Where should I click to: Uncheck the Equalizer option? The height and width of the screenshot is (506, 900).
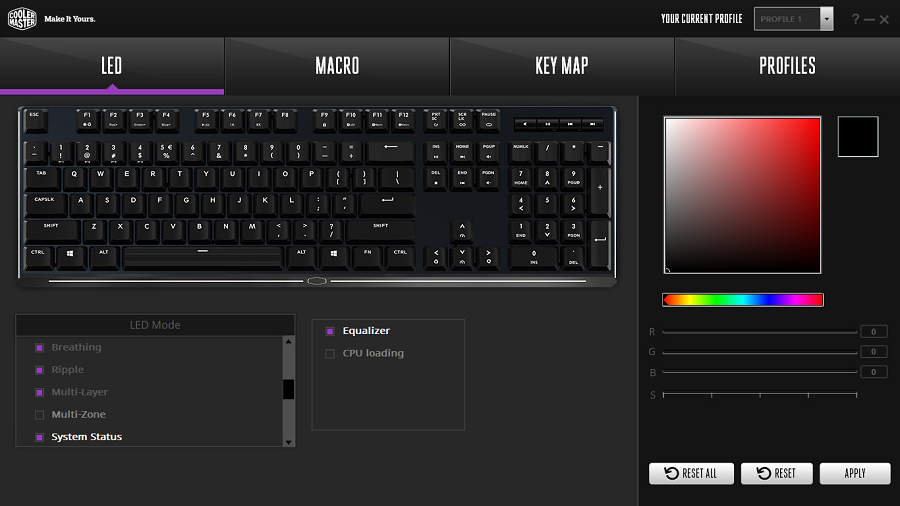click(330, 331)
